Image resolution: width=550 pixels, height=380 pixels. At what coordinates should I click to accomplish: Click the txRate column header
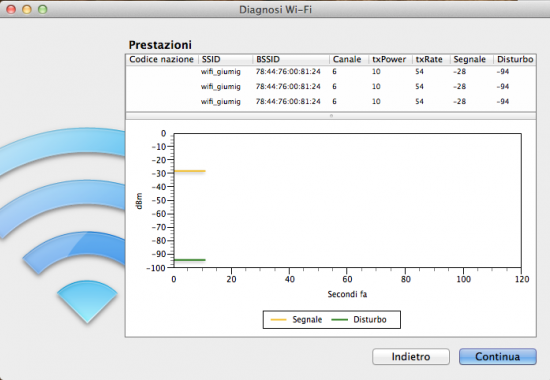click(431, 59)
